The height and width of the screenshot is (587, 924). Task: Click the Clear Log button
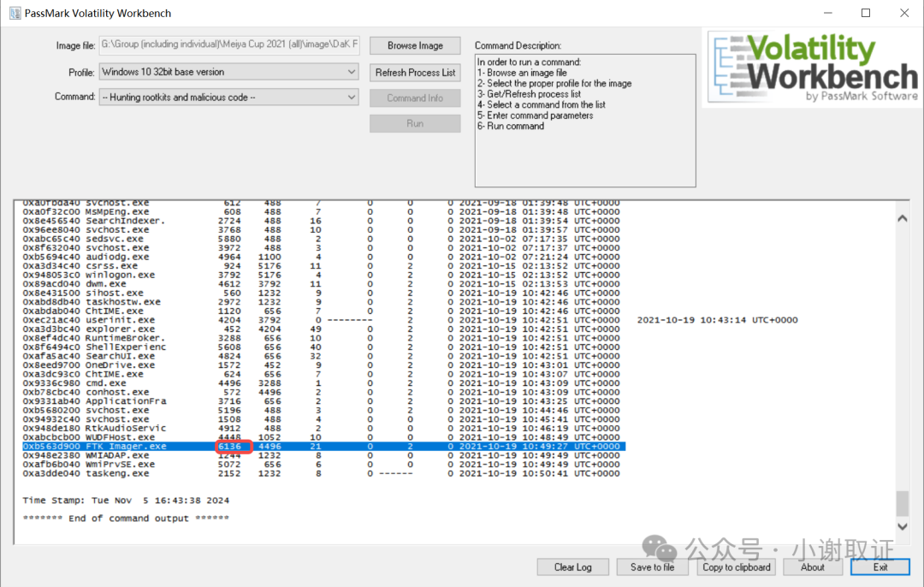[572, 567]
